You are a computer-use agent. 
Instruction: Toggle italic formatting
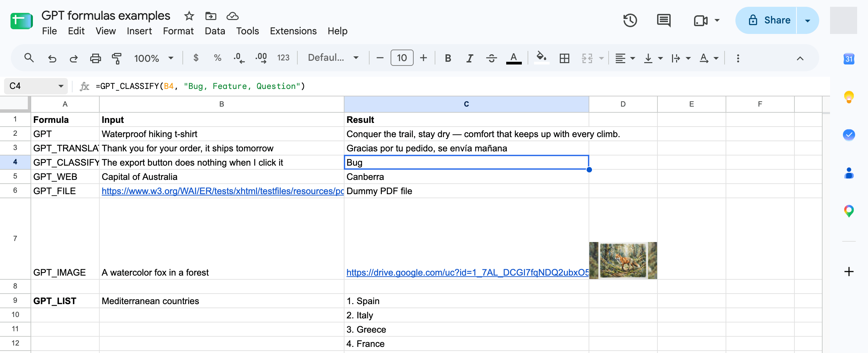click(470, 58)
